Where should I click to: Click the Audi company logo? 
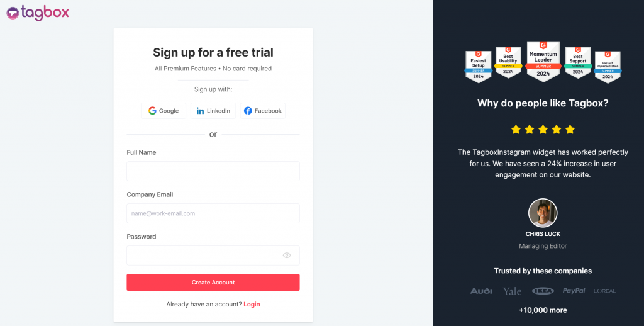pos(481,291)
